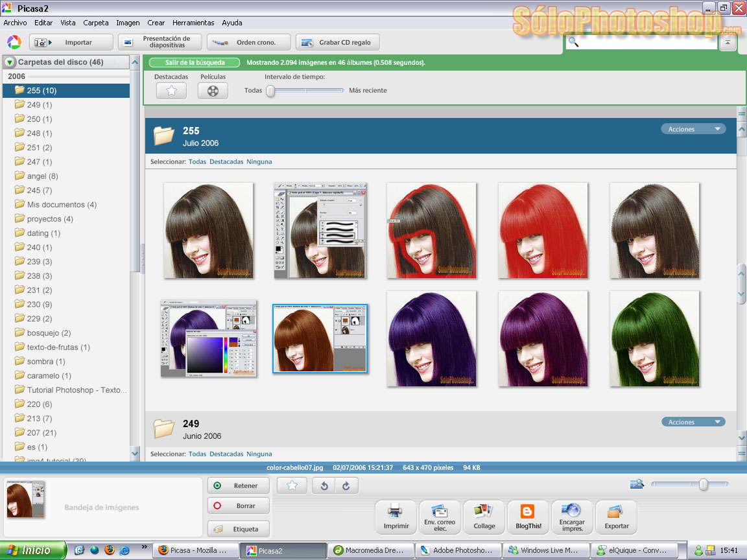747x560 pixels.
Task: Select folder Mis documentos (4)
Action: tap(66, 205)
